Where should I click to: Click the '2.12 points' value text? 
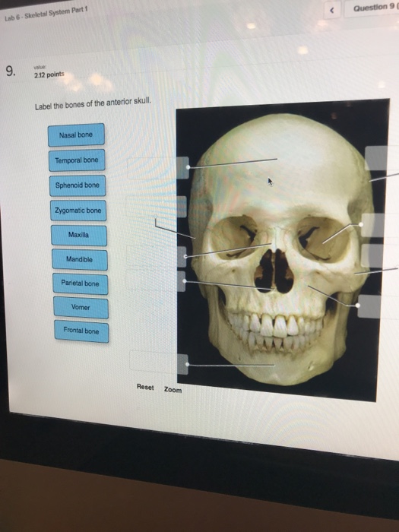click(x=49, y=74)
